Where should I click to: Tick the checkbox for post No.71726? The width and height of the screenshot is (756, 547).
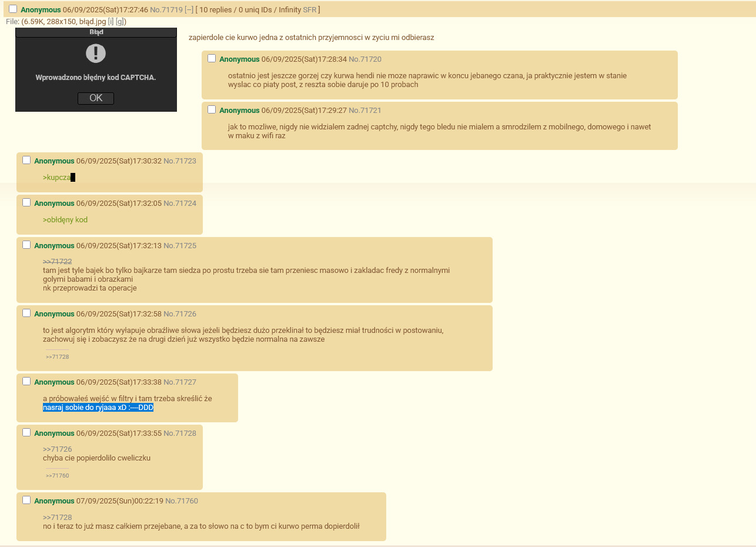pos(26,313)
